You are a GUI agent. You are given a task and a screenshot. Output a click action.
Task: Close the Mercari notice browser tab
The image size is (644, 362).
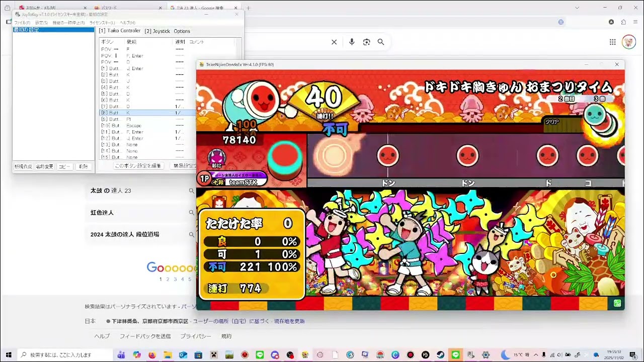click(x=85, y=8)
